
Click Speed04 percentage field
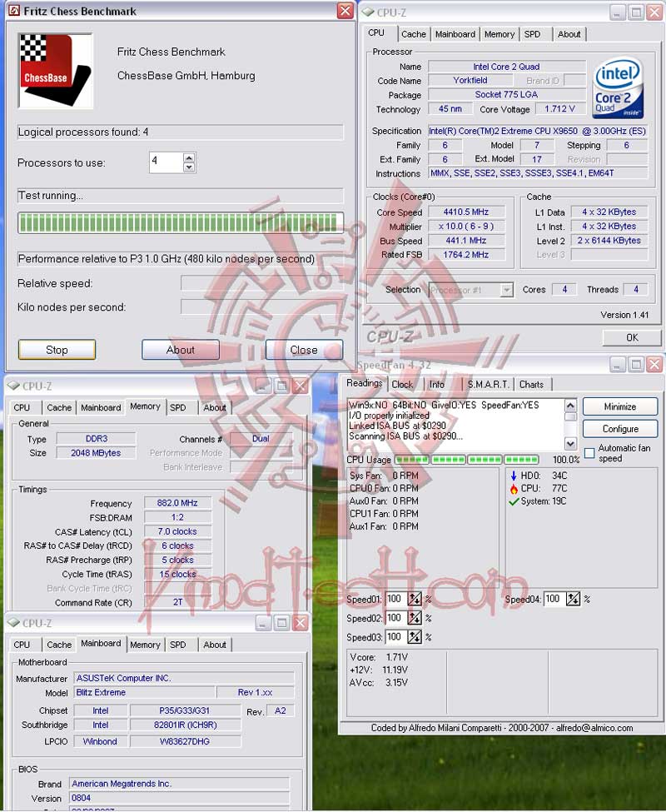[x=554, y=599]
